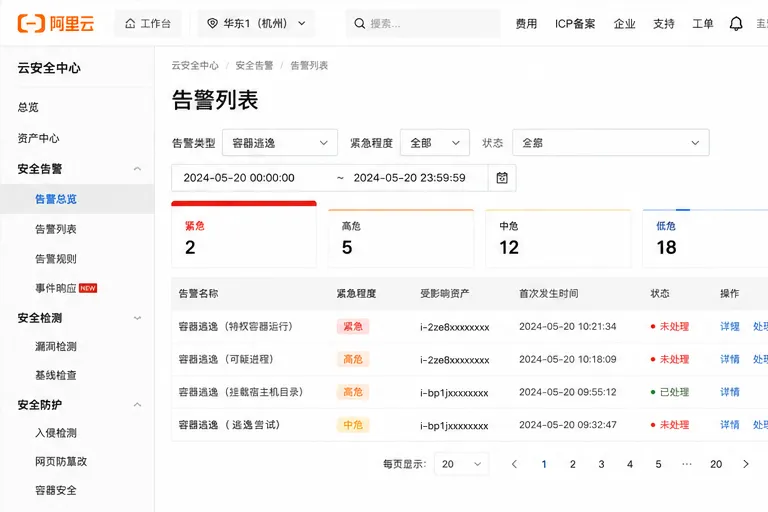
Task: Select 告警列表 in the sidebar
Action: coord(56,229)
